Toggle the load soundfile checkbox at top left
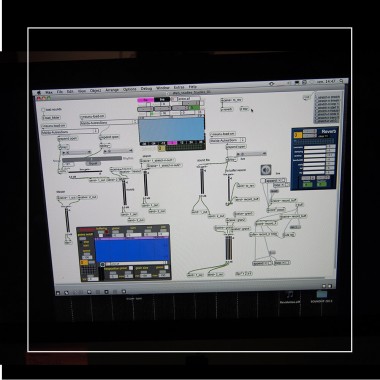This screenshot has width=380, height=380. [43, 110]
